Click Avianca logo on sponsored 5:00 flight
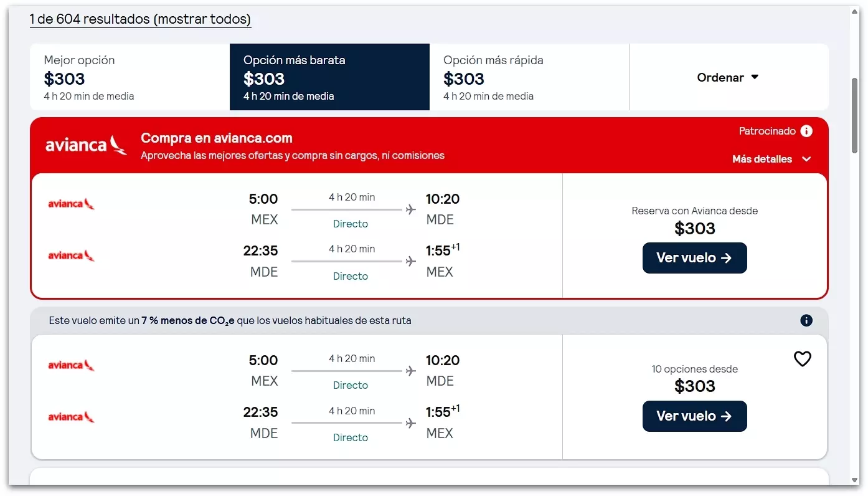 pos(71,204)
